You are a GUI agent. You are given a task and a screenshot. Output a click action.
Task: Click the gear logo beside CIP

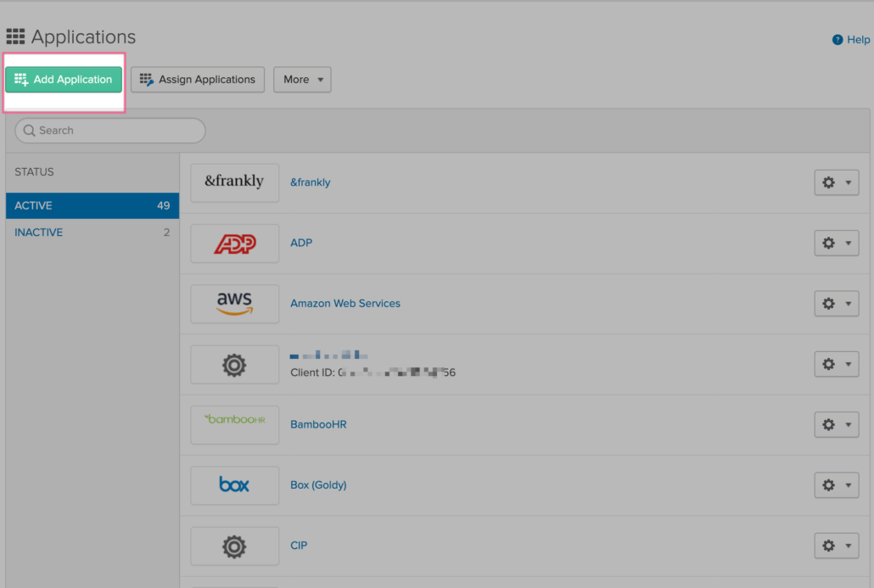pyautogui.click(x=235, y=546)
